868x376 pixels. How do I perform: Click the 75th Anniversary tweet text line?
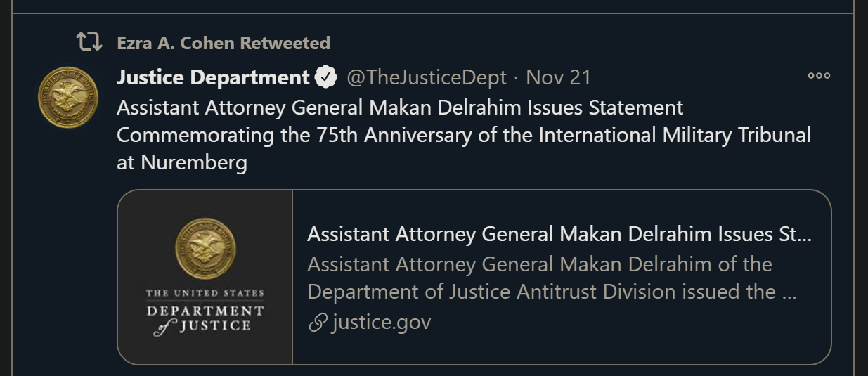pos(464,135)
